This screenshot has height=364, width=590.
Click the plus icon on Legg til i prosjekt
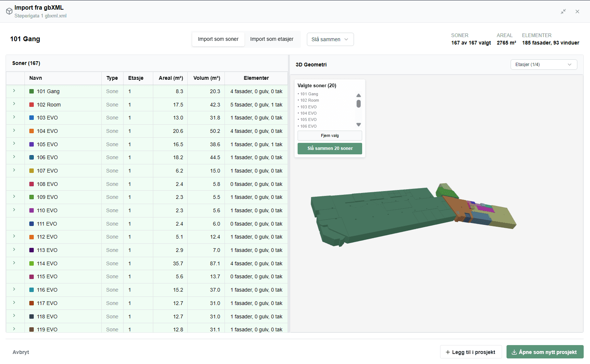448,352
